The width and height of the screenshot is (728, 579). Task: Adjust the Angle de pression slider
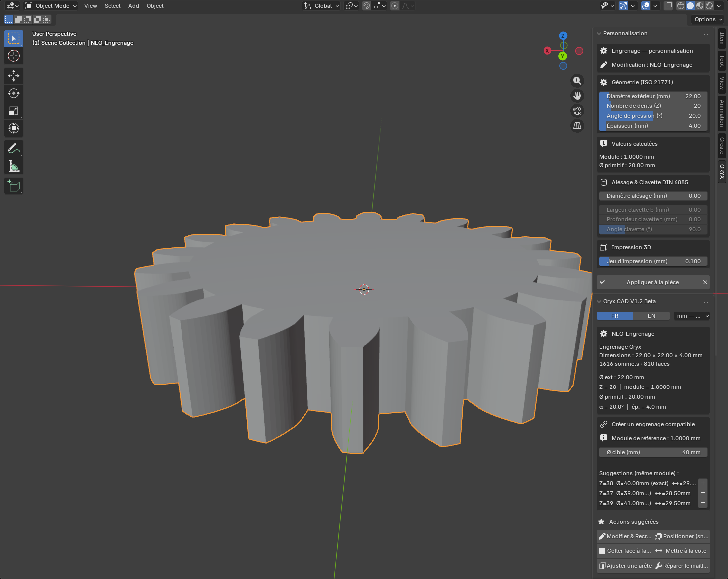coord(653,116)
